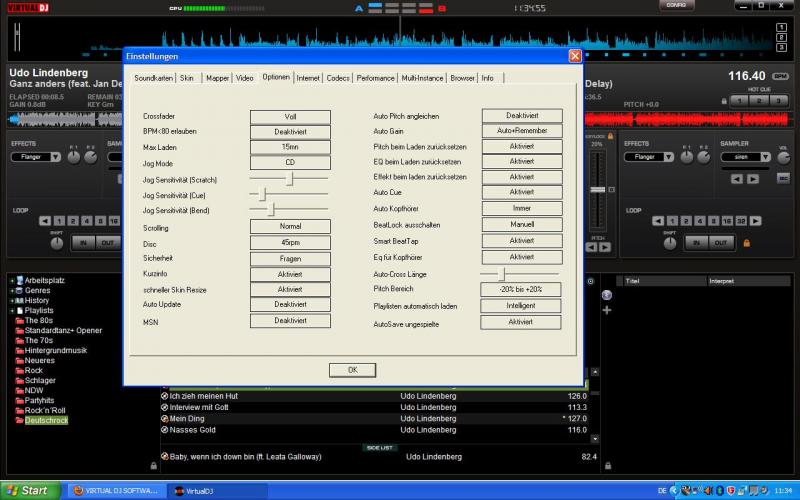Set left deck loop length 1
Screen dimensions: 800x500
[x=59, y=221]
